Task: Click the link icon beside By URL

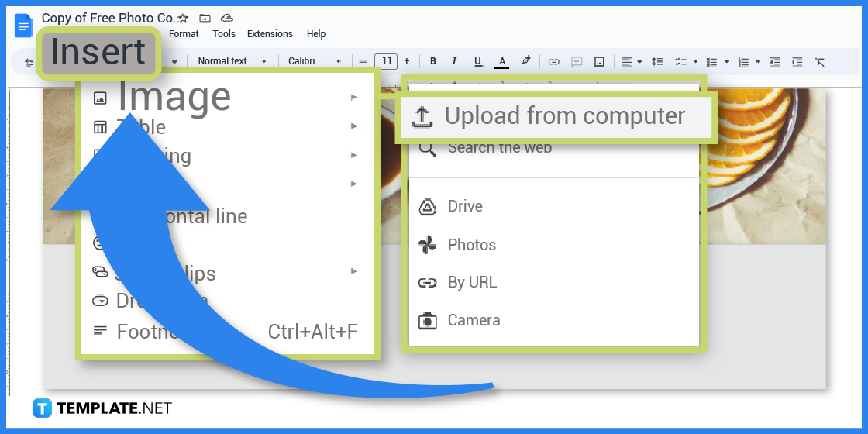Action: 427,283
